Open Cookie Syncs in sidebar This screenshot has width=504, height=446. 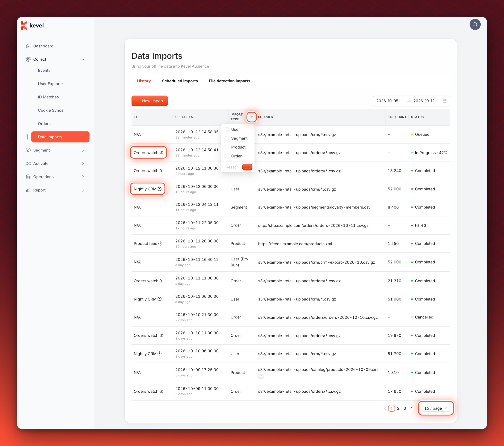coord(51,110)
